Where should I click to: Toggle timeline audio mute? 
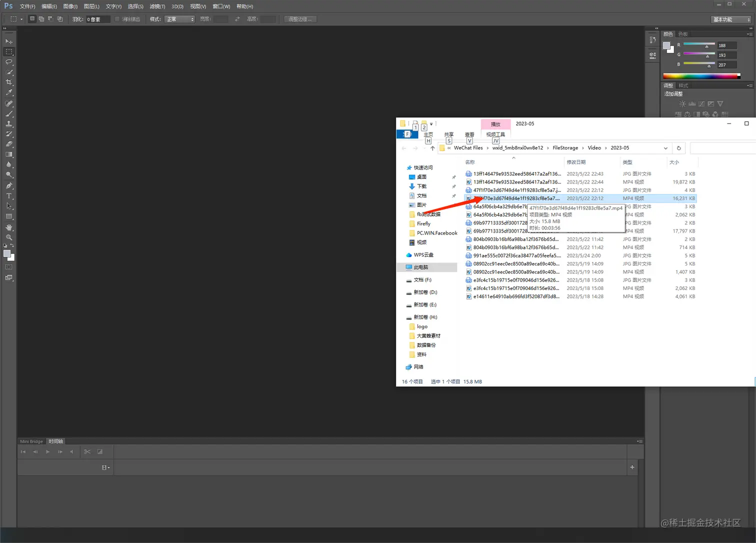[71, 451]
